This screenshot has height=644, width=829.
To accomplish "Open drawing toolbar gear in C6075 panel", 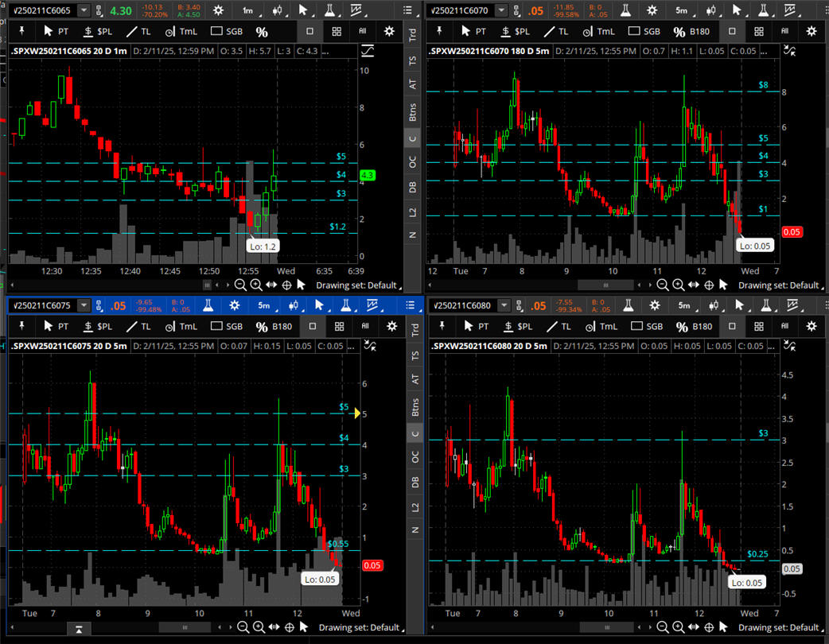I will tap(391, 327).
